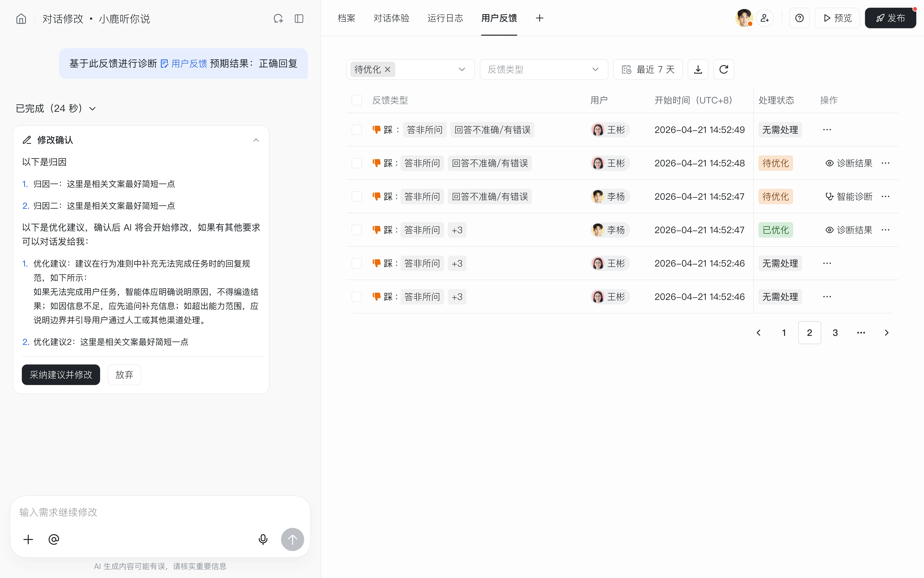Go to previous page arrow
This screenshot has height=578, width=924.
(x=758, y=333)
